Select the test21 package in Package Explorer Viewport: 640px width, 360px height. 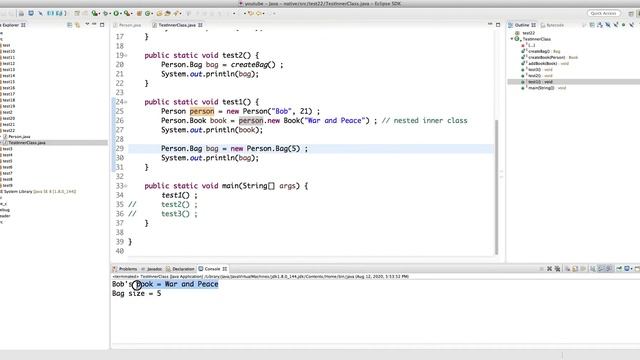(8, 124)
